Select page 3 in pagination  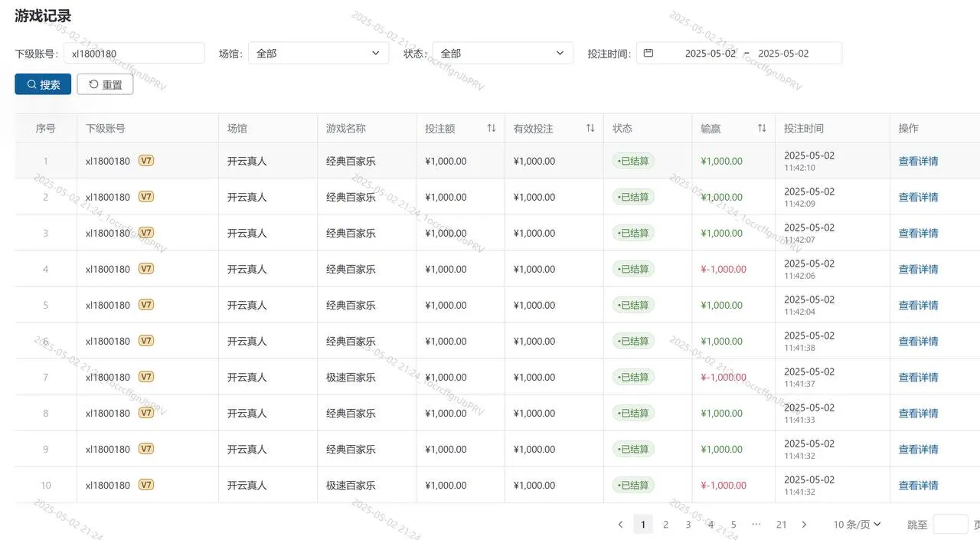[x=688, y=524]
